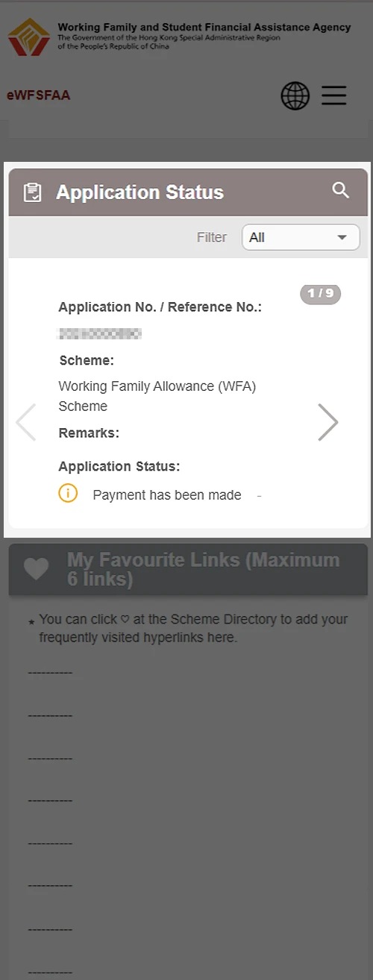Screen dimensions: 373x980
Task: Click the clipboard icon beside Application Status
Action: pyautogui.click(x=33, y=192)
